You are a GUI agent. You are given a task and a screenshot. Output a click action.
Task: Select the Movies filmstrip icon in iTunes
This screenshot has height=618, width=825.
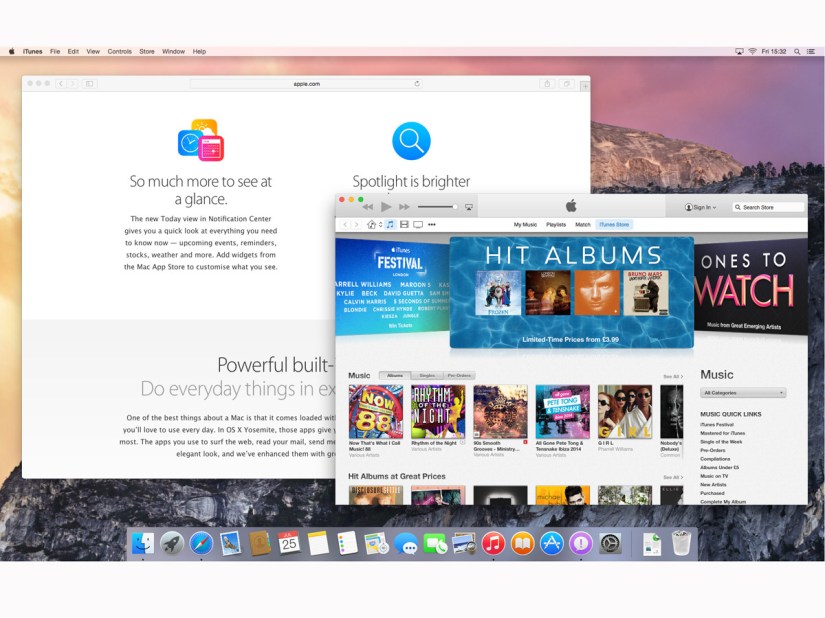pyautogui.click(x=404, y=225)
